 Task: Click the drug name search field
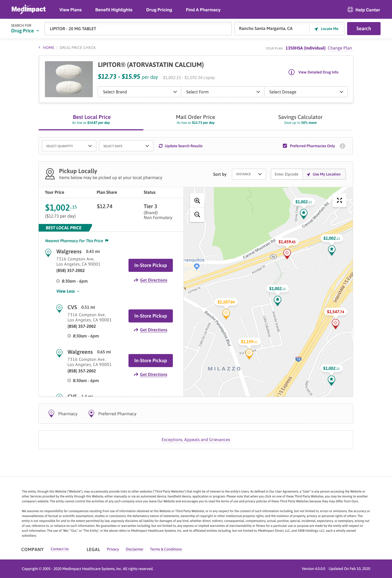(x=138, y=29)
